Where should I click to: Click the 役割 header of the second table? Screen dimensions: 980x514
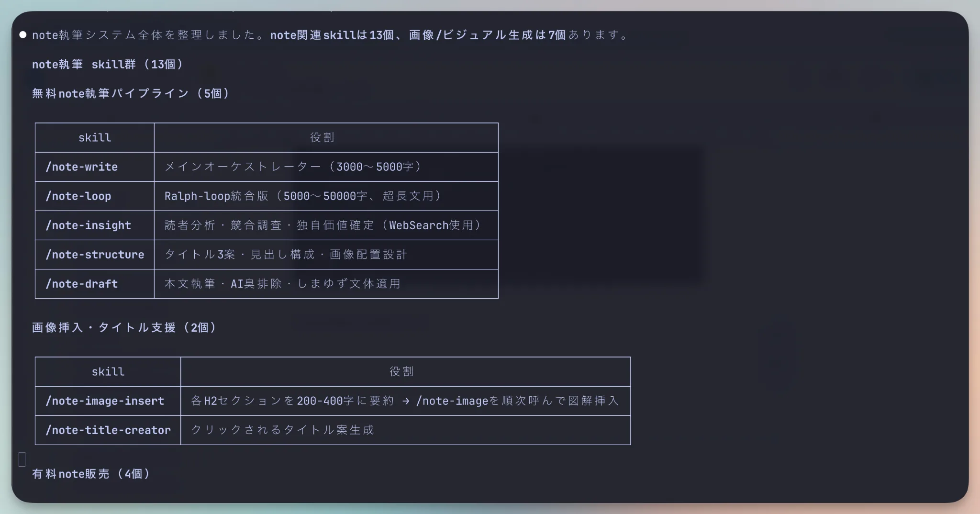[406, 372]
